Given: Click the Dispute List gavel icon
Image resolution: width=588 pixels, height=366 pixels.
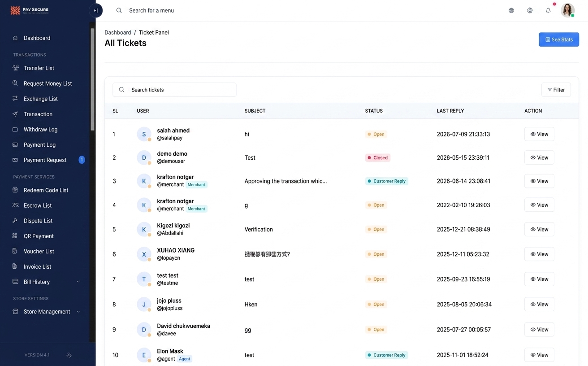Looking at the screenshot, I should point(15,221).
